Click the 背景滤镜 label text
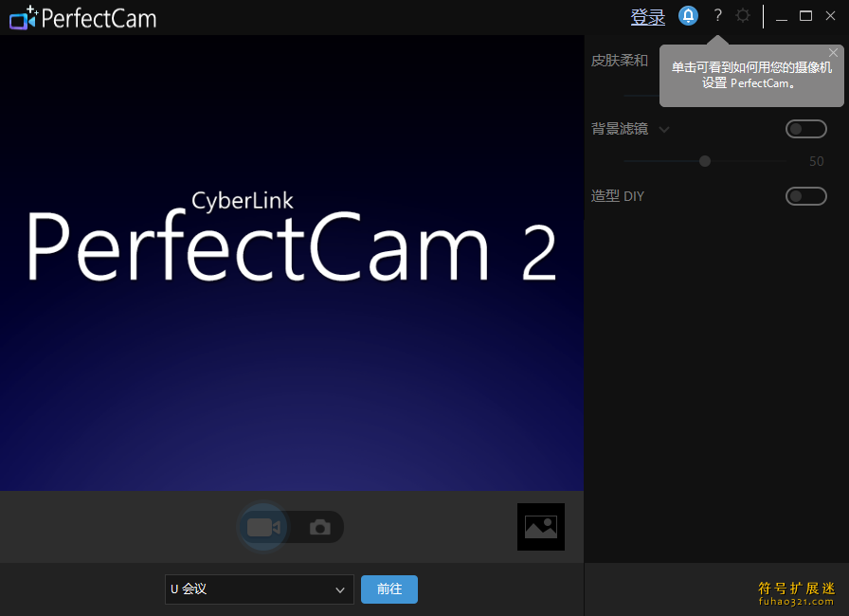849x616 pixels. [620, 129]
